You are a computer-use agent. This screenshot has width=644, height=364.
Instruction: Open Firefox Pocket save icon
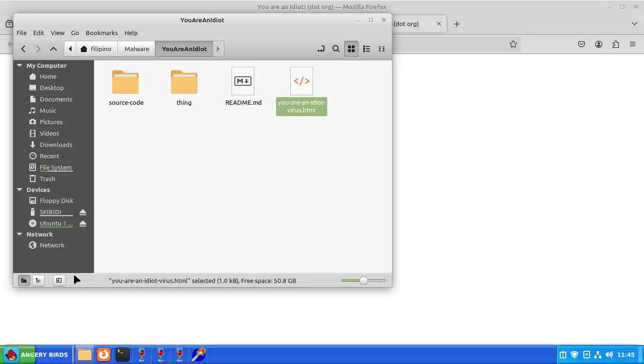pyautogui.click(x=581, y=44)
